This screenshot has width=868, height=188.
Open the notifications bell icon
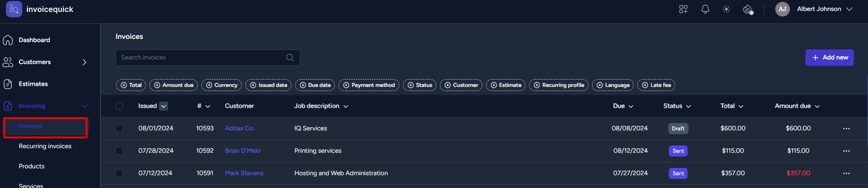(x=705, y=9)
